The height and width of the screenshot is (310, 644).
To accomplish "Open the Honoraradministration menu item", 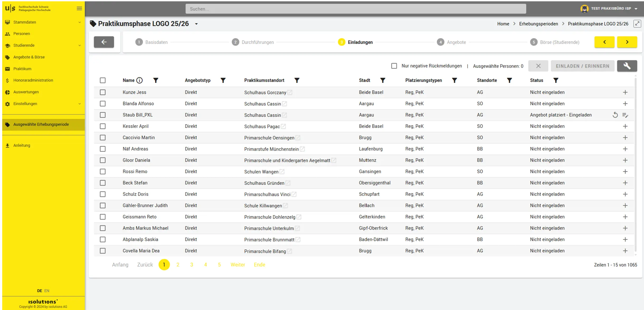I will click(x=33, y=80).
